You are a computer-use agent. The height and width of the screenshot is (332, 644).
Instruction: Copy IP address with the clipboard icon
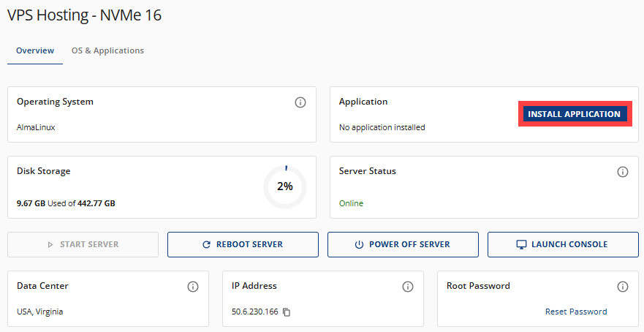tap(287, 312)
